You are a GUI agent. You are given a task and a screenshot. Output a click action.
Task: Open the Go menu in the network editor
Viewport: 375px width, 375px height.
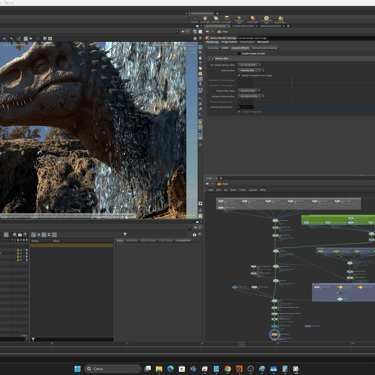coord(226,190)
